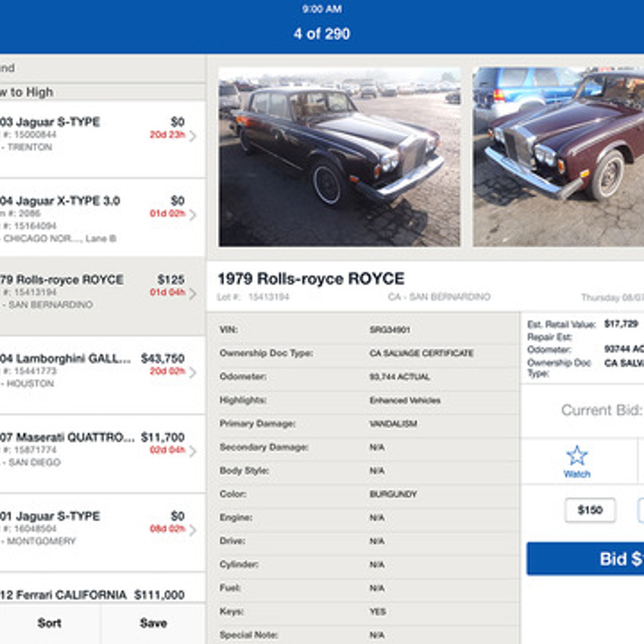Click the Enhanced Vehicles highlight value
The image size is (644, 644).
pos(405,400)
